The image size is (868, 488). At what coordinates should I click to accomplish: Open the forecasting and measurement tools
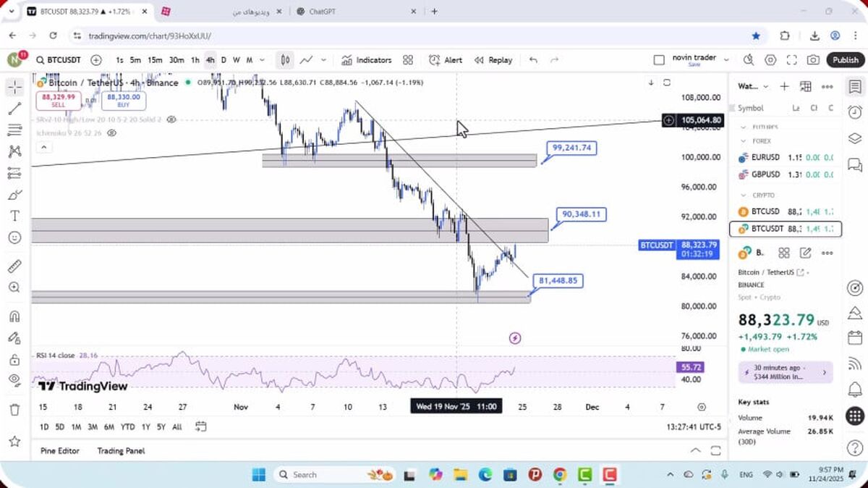tap(14, 173)
